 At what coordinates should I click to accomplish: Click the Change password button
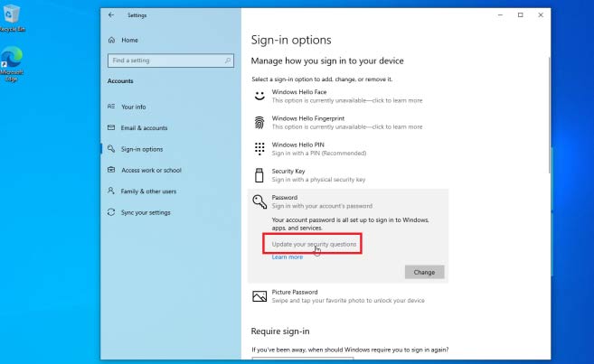coord(424,272)
